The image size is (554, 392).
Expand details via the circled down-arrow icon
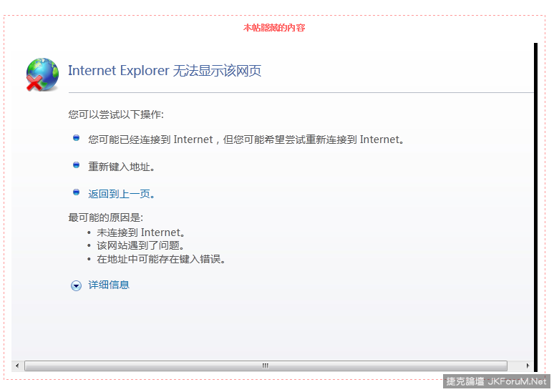tap(76, 285)
